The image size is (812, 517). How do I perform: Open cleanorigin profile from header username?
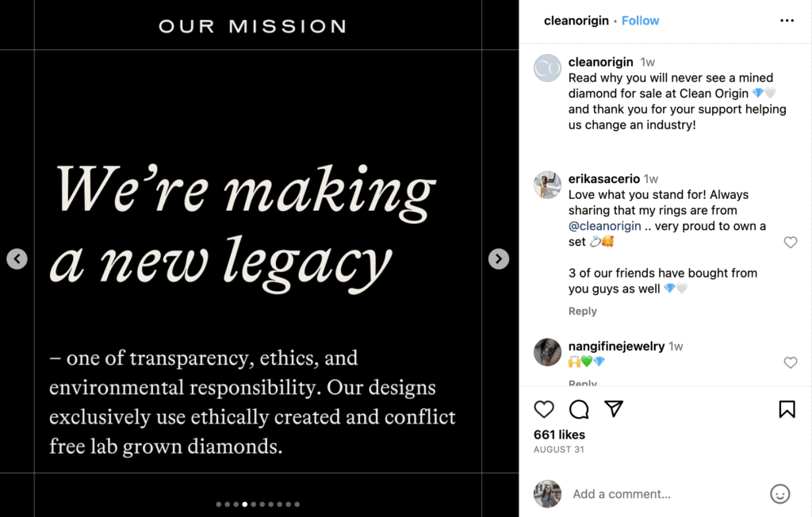[576, 21]
